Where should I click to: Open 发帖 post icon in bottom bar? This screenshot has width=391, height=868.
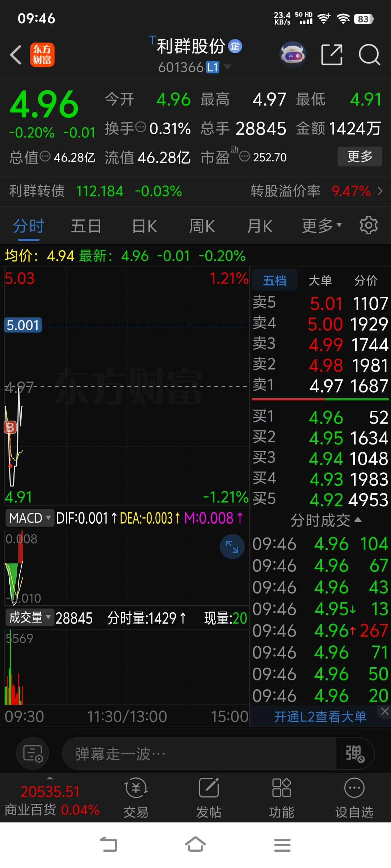click(209, 798)
